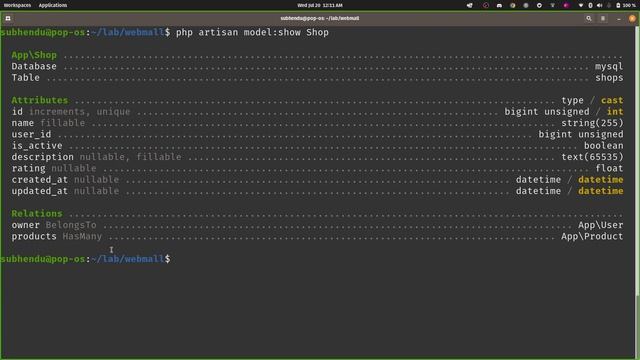Image resolution: width=640 pixels, height=360 pixels.
Task: Click the 'boolean' type value
Action: coord(603,146)
